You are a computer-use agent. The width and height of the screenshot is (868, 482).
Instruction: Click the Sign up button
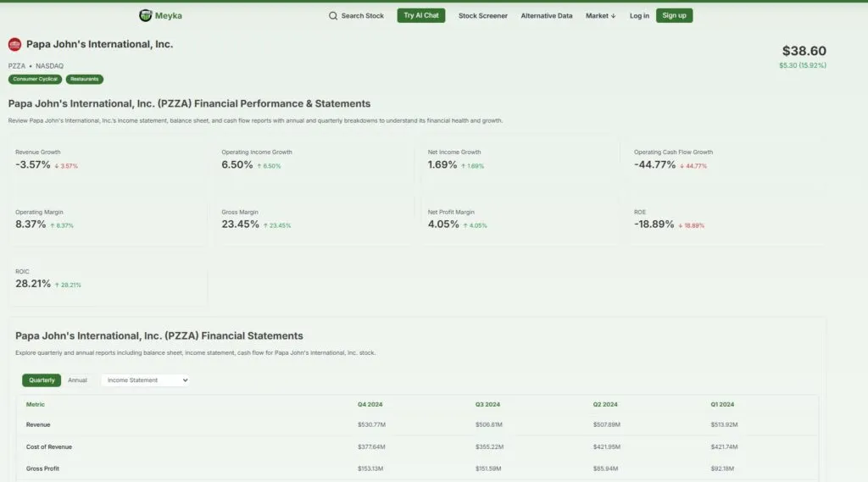[674, 15]
